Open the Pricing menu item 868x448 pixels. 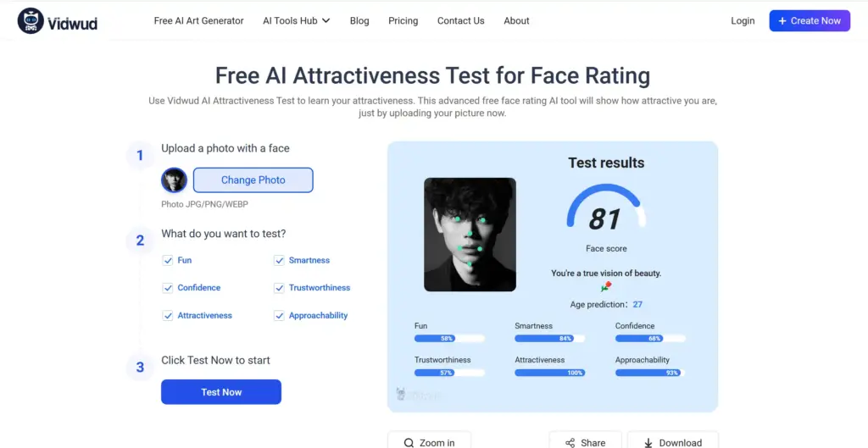403,20
